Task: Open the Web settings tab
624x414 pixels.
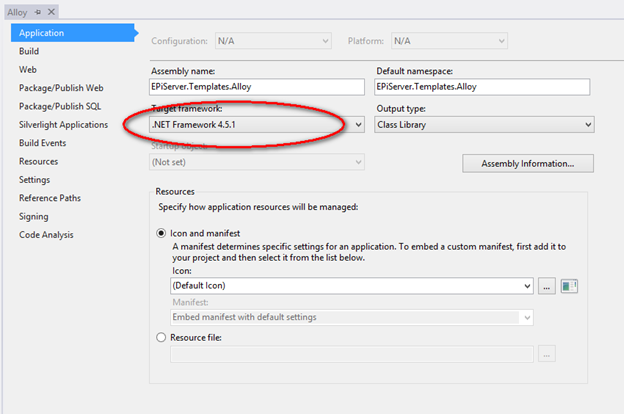Action: tap(28, 70)
